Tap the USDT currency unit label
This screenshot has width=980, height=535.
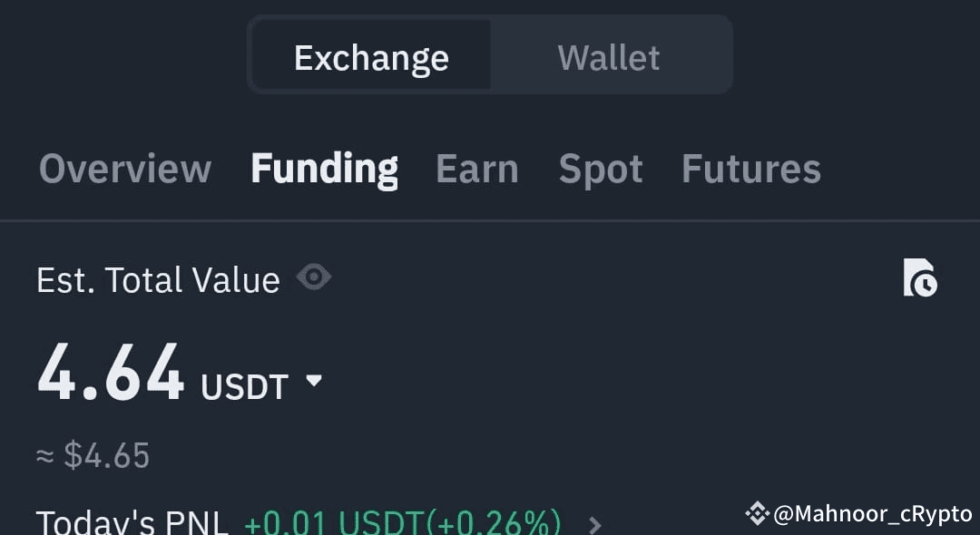point(244,387)
